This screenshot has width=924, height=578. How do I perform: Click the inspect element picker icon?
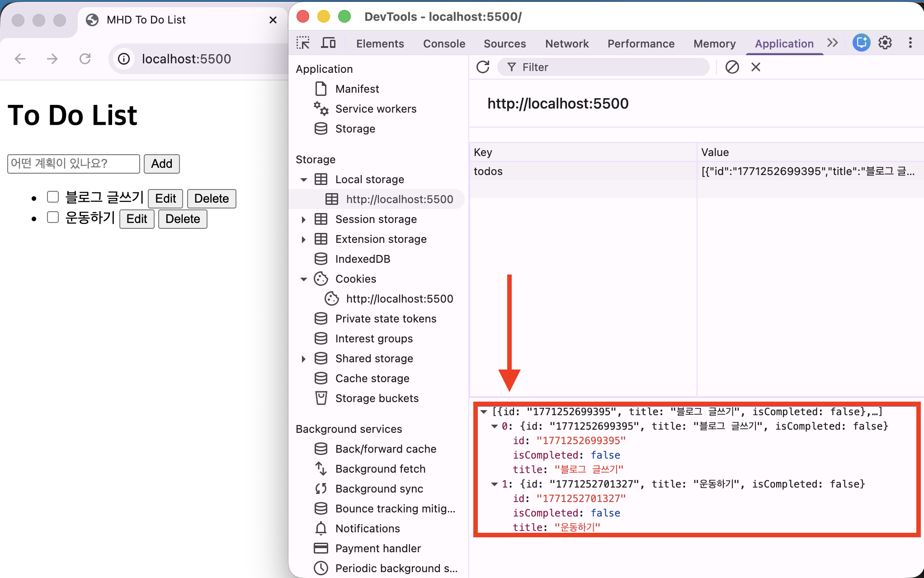click(x=303, y=43)
